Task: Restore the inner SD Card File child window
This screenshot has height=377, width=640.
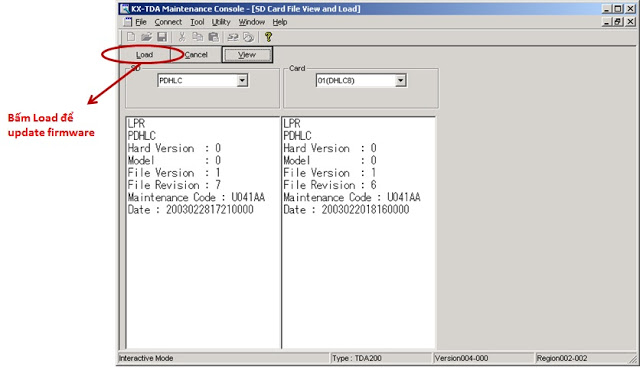Action: [x=618, y=22]
